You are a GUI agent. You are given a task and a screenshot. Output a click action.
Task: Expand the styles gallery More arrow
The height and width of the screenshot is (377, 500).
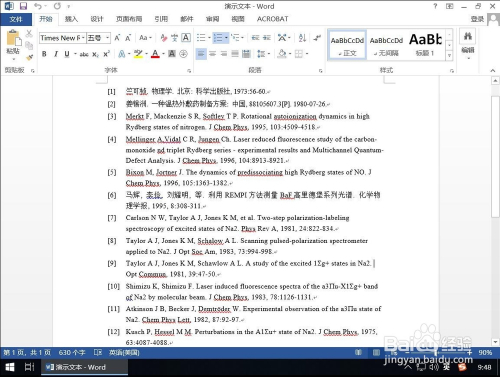pyautogui.click(x=449, y=56)
